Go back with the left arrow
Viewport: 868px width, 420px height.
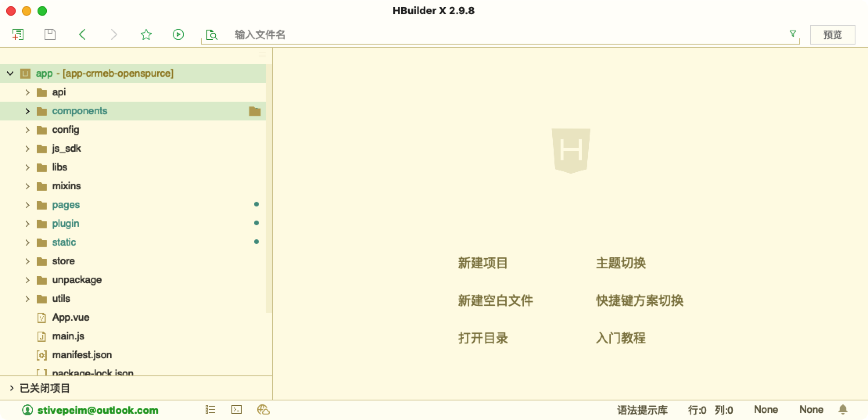(82, 34)
